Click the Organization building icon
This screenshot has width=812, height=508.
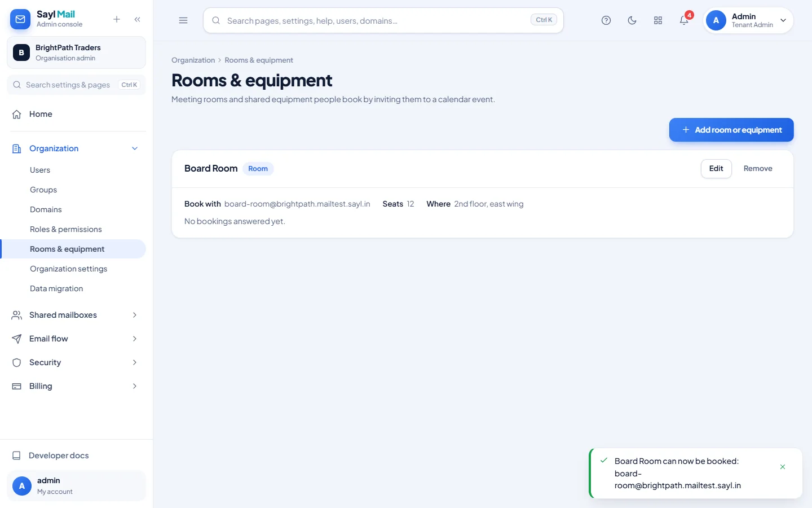click(x=17, y=148)
